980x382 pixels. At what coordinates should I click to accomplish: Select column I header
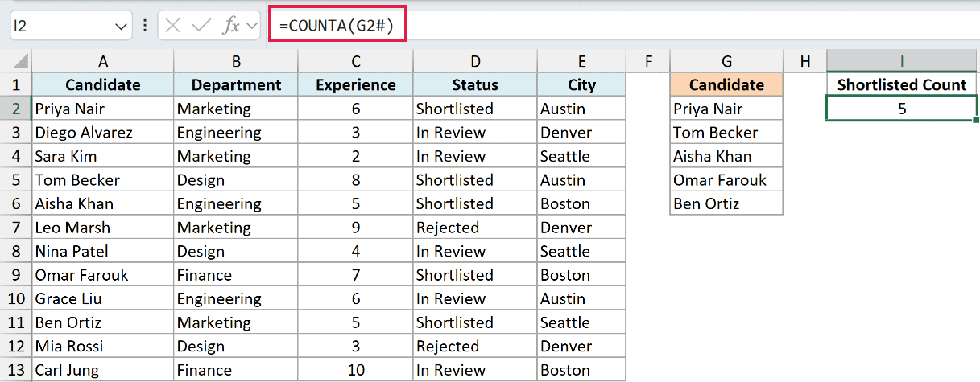point(903,61)
